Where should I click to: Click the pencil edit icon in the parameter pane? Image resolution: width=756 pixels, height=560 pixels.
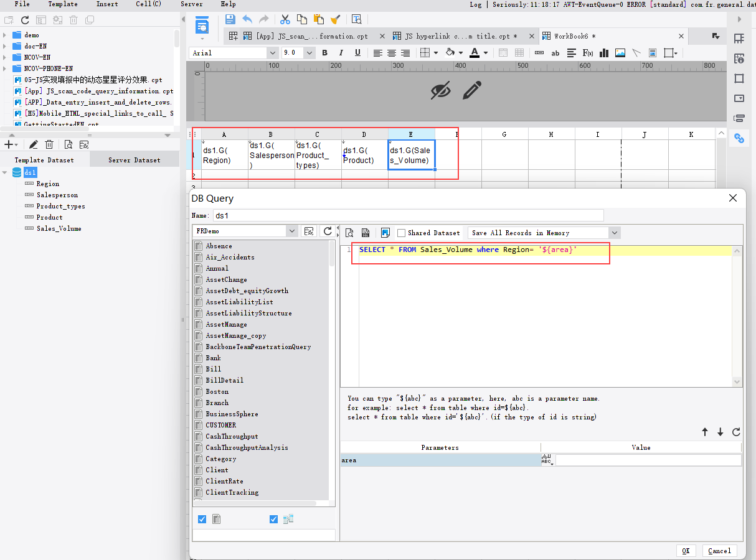[472, 91]
